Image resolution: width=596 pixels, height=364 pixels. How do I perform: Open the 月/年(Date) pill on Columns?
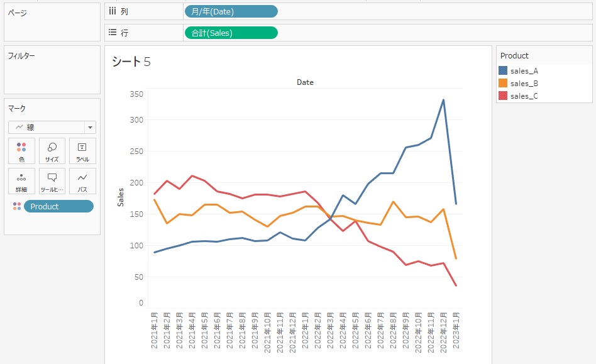pyautogui.click(x=231, y=11)
